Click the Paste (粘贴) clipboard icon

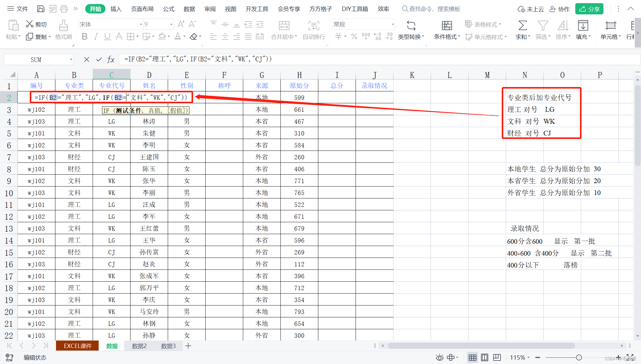point(13,25)
